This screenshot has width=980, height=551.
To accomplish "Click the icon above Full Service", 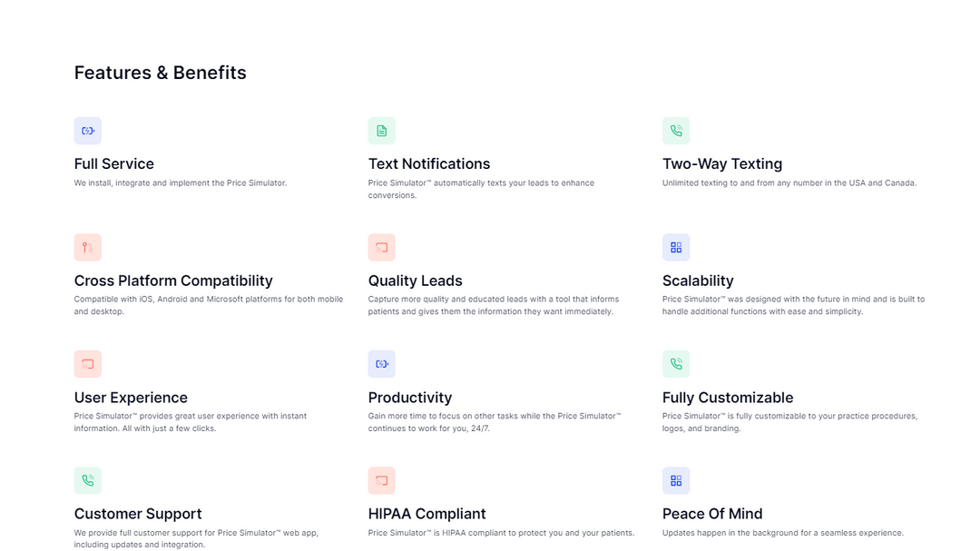I will coord(88,131).
